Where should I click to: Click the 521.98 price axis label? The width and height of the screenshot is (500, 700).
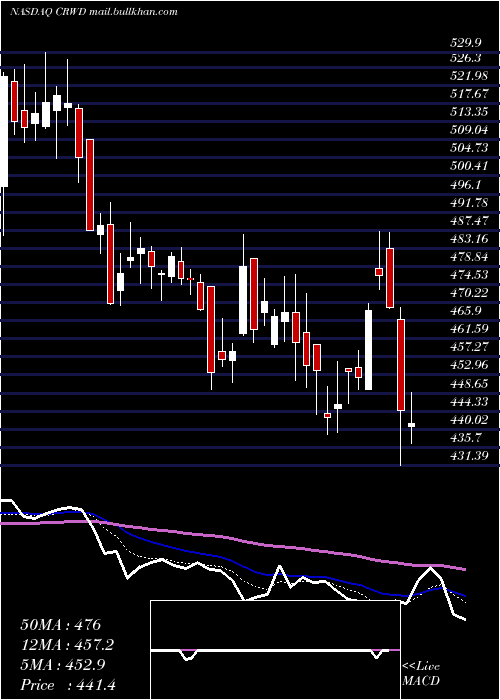469,76
